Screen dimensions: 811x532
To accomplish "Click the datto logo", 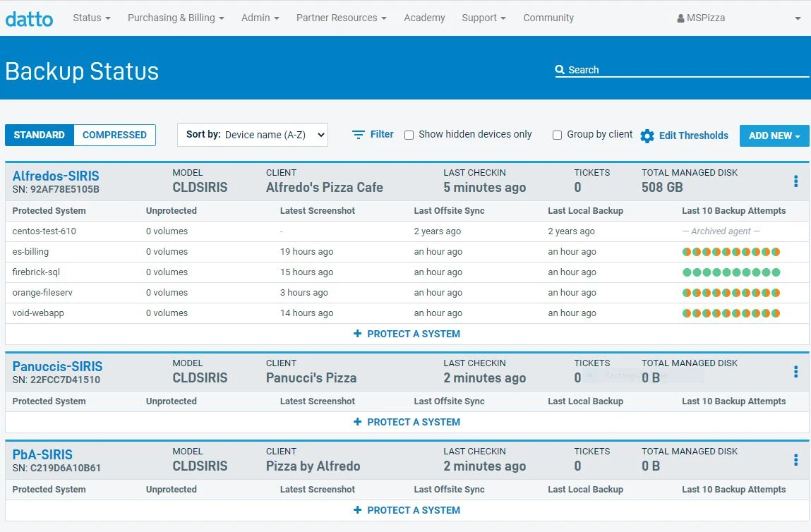I will [x=29, y=18].
